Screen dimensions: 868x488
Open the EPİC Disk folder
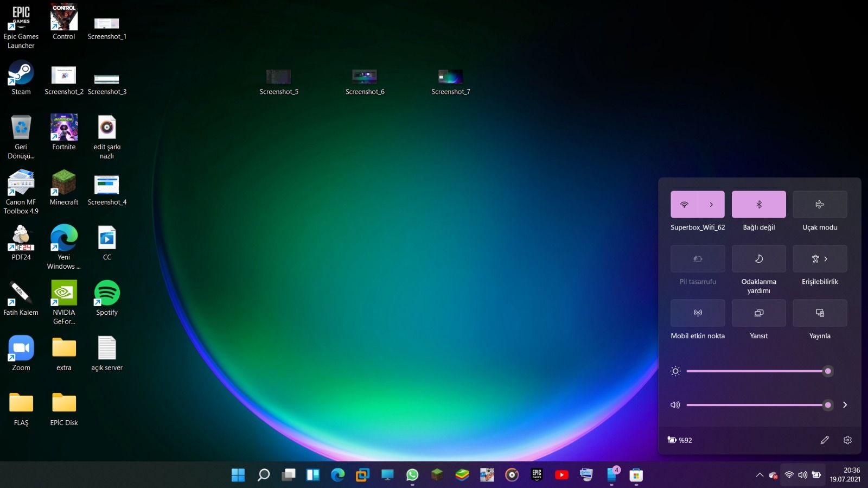pos(64,408)
